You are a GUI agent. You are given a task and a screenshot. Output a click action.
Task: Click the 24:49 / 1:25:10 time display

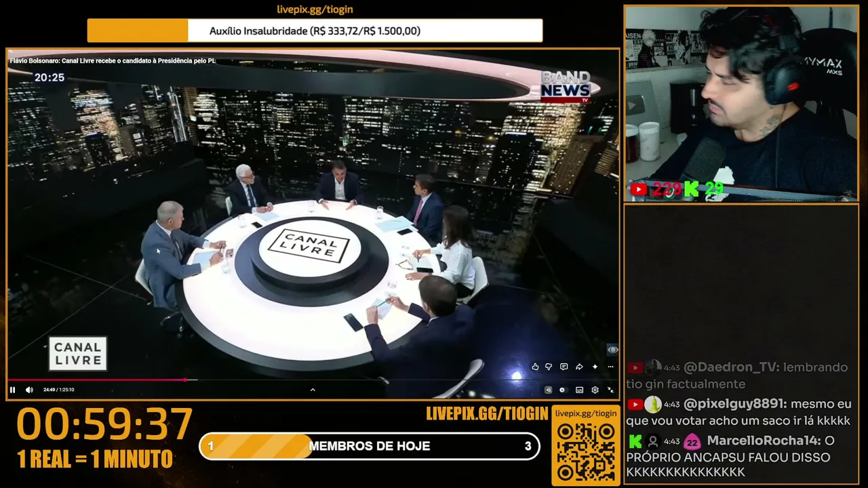[x=59, y=390]
